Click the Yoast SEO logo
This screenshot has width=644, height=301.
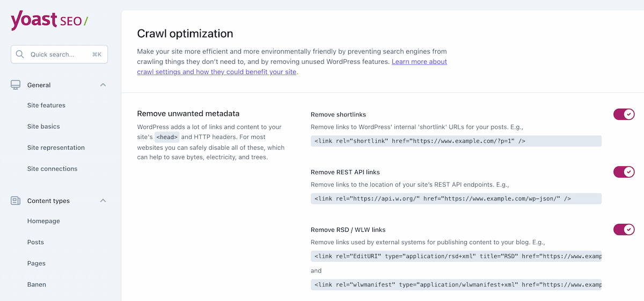click(x=49, y=20)
